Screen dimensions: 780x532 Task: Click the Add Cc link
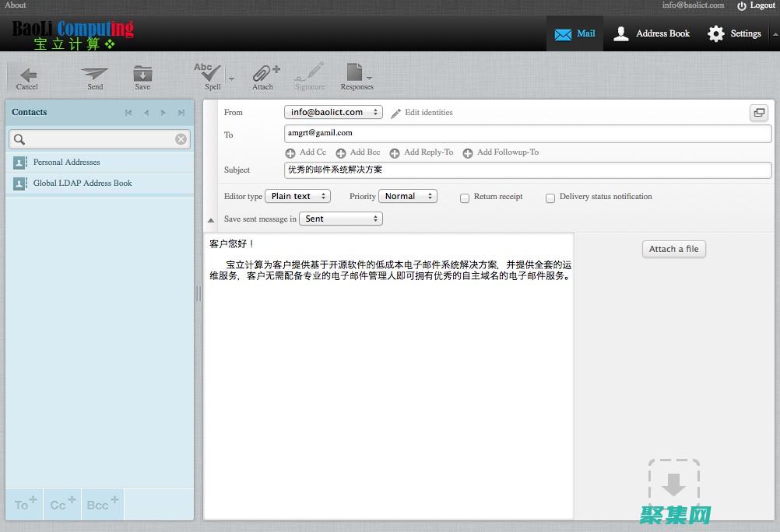[306, 152]
